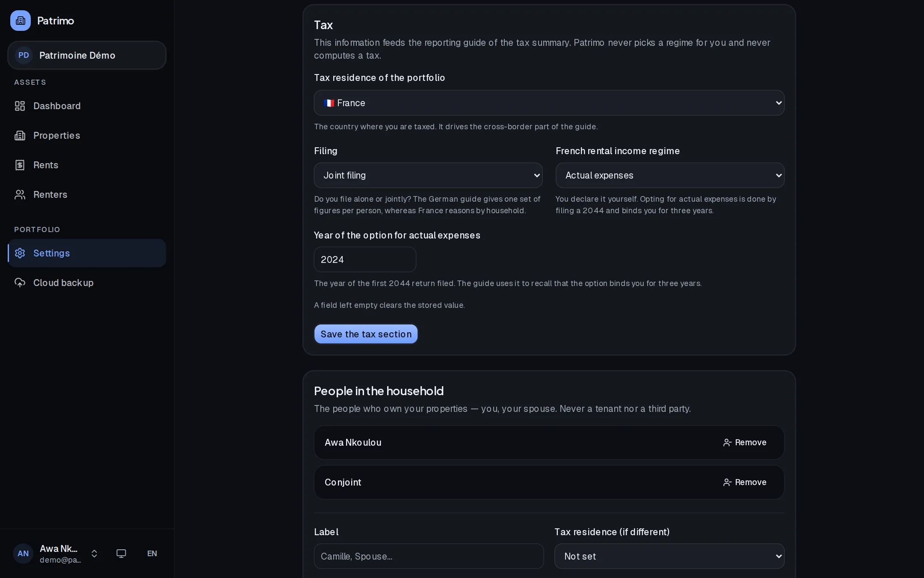Open Rents using the receipt icon
Viewport: 924px width, 578px height.
click(20, 165)
